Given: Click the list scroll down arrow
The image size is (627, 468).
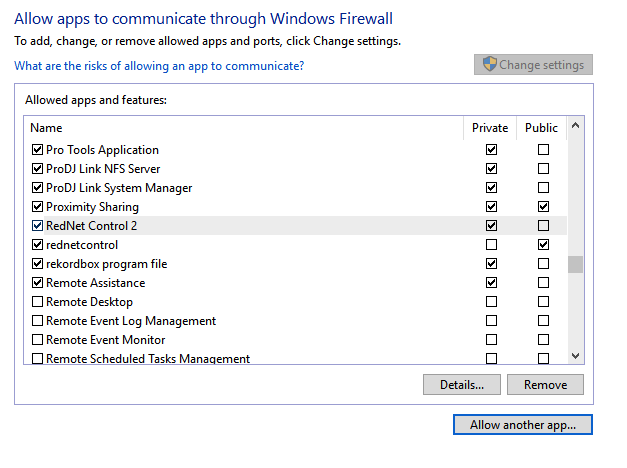Looking at the screenshot, I should [x=575, y=356].
